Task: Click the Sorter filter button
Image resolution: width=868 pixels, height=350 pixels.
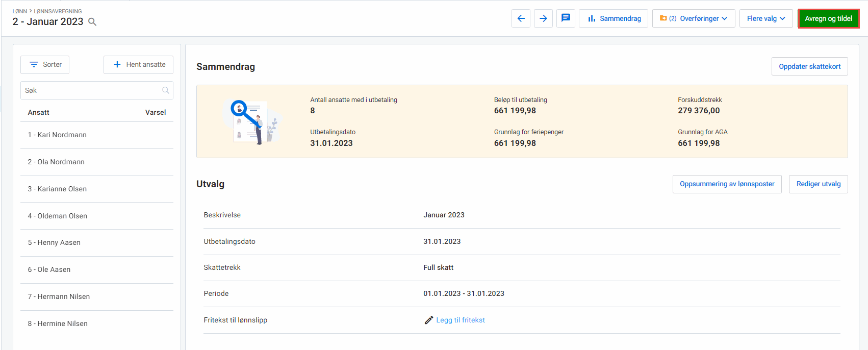Action: (x=45, y=65)
